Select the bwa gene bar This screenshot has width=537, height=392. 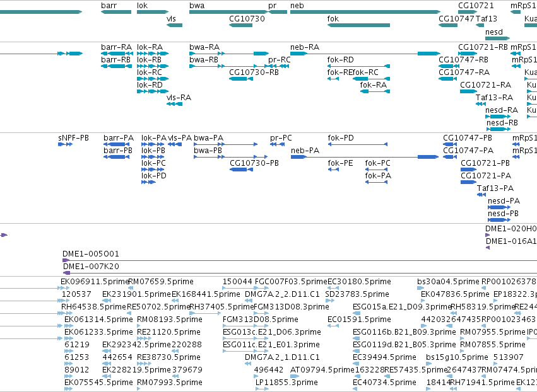point(229,12)
